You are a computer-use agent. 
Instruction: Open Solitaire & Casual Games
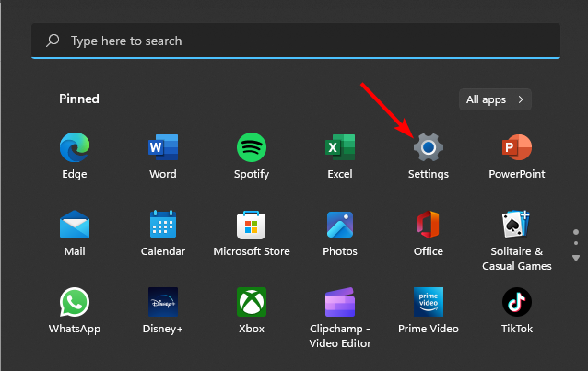point(517,240)
